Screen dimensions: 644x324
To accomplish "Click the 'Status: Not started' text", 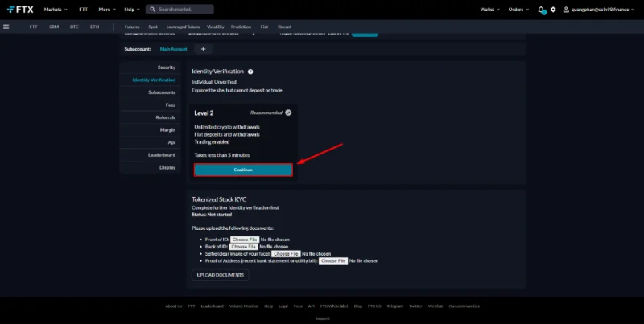I will 212,215.
